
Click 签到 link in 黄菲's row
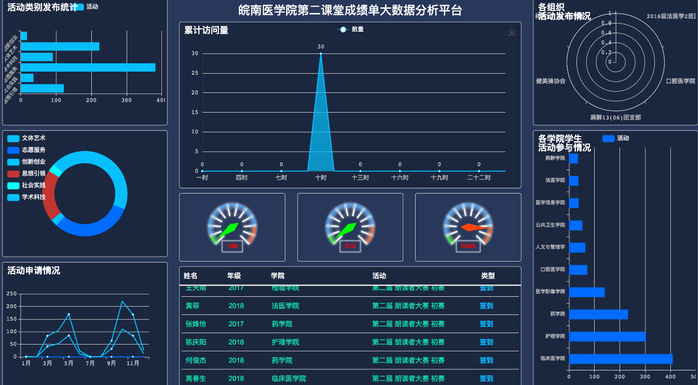[x=486, y=306]
